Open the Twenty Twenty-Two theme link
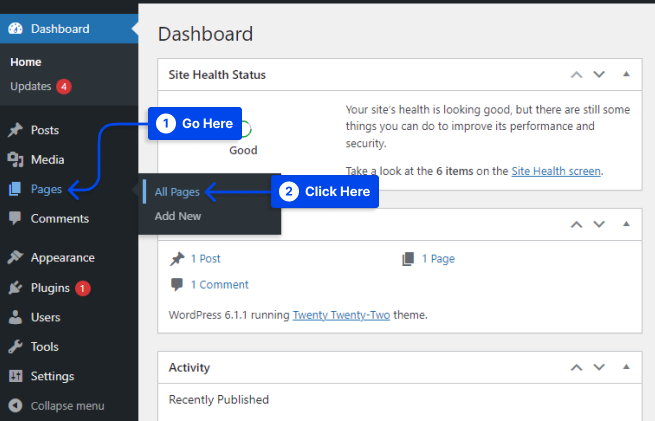Image resolution: width=655 pixels, height=421 pixels. (x=341, y=315)
